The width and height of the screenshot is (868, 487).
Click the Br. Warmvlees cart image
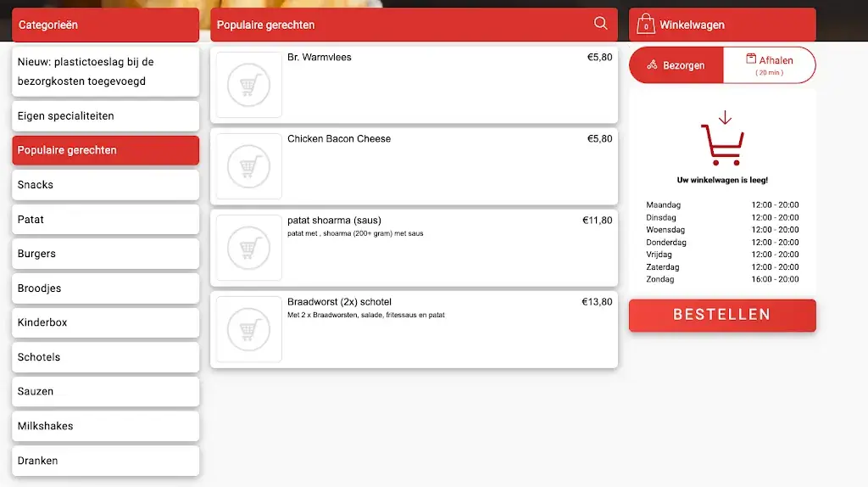[248, 85]
